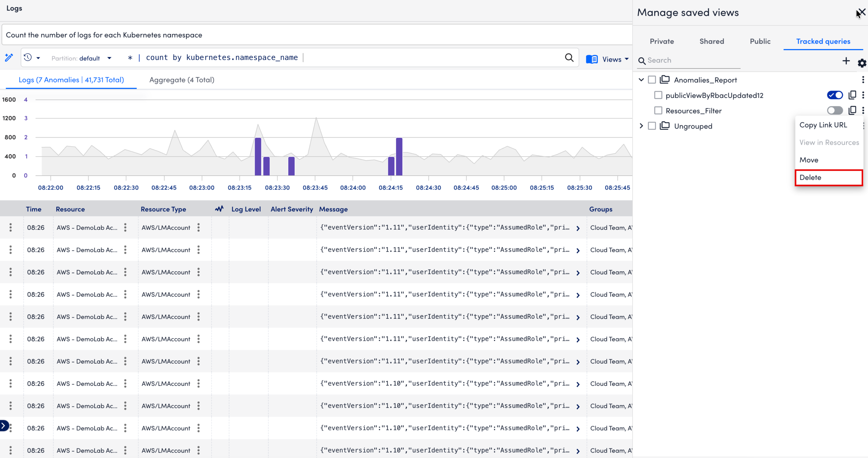Sort by the Resource column header

pyautogui.click(x=70, y=209)
